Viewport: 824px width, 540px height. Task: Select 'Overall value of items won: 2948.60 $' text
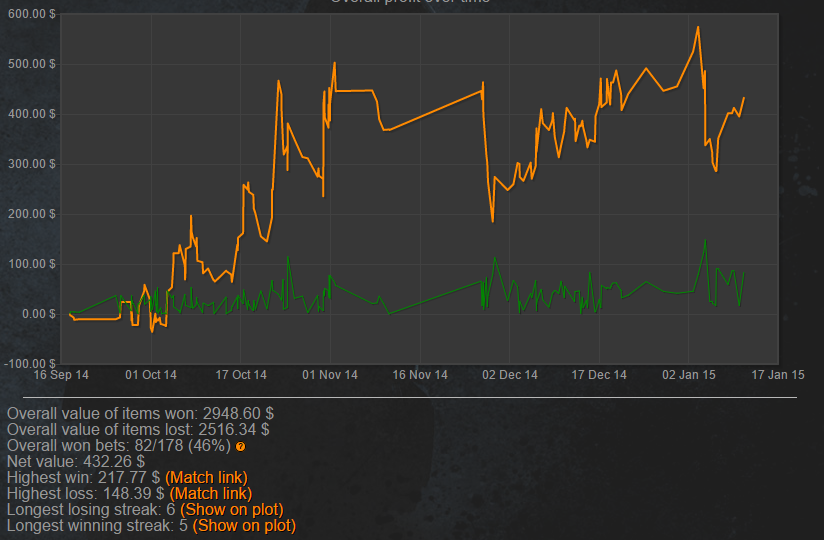(x=140, y=413)
